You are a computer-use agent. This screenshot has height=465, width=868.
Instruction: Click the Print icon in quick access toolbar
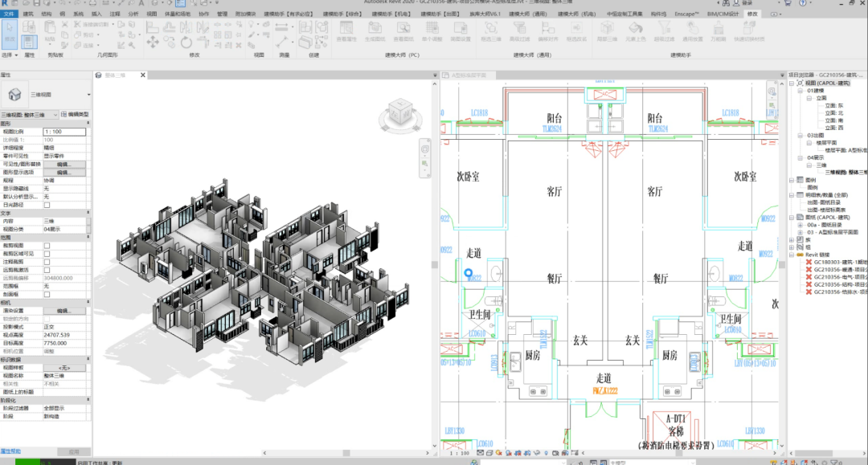91,3
